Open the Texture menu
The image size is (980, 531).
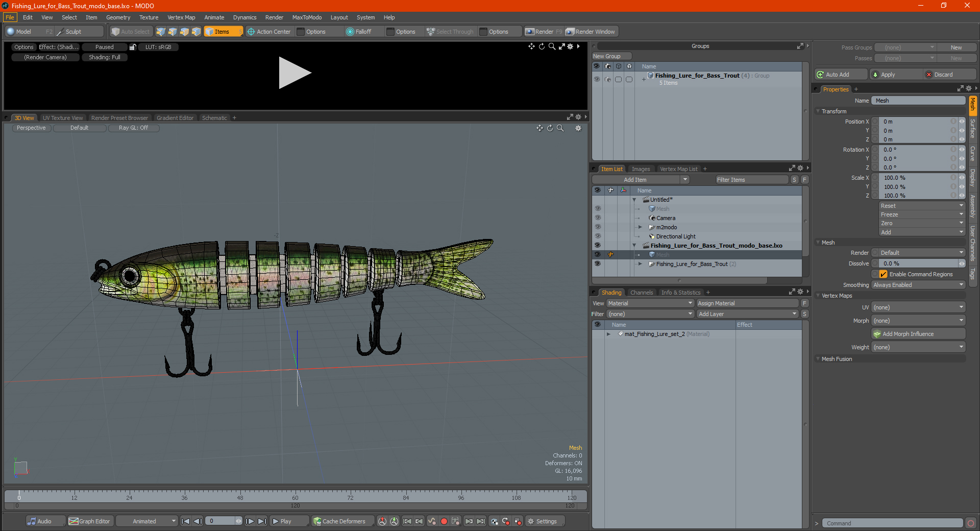click(149, 17)
